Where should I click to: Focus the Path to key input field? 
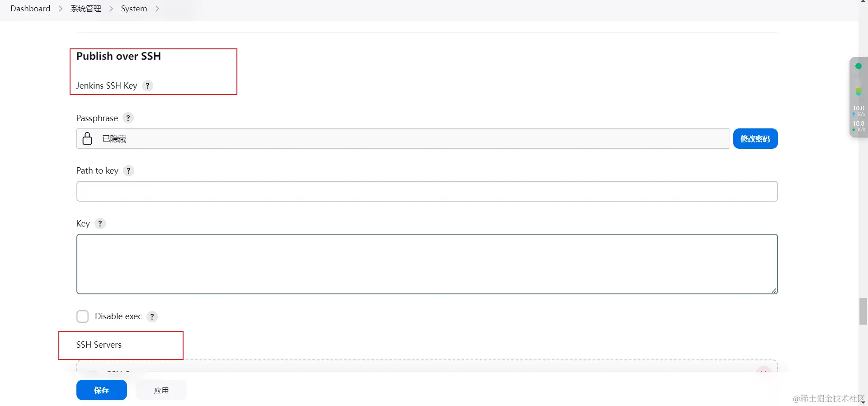[427, 191]
